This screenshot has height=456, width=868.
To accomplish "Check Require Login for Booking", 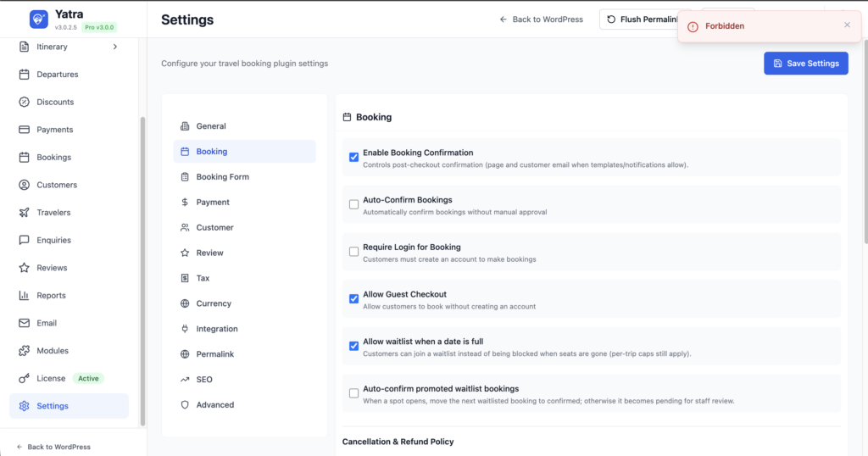I will (353, 252).
